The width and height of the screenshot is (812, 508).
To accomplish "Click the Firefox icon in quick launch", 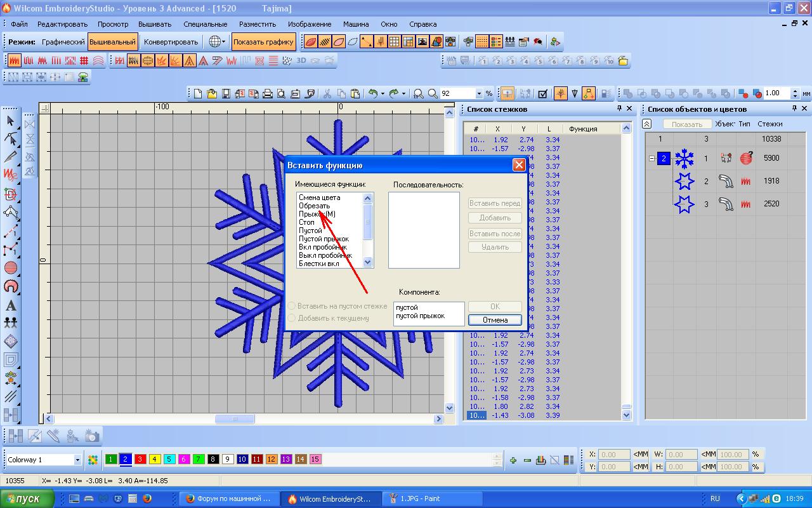I will (147, 498).
